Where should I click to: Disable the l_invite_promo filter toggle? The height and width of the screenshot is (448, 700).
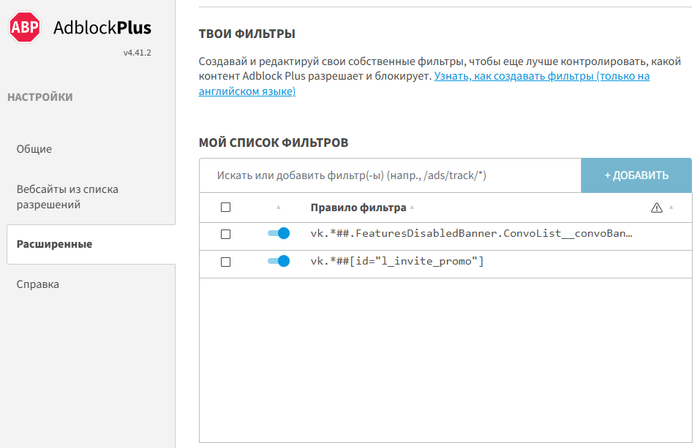click(x=279, y=261)
